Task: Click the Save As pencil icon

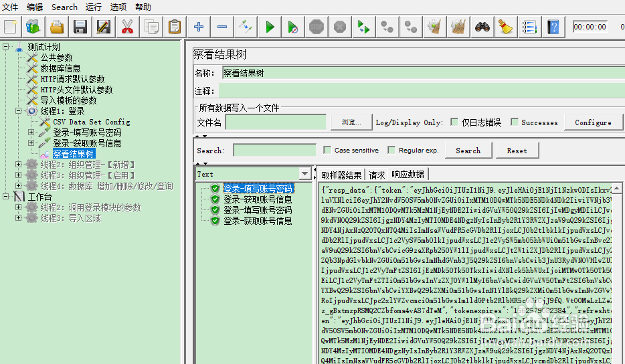Action: [x=104, y=27]
